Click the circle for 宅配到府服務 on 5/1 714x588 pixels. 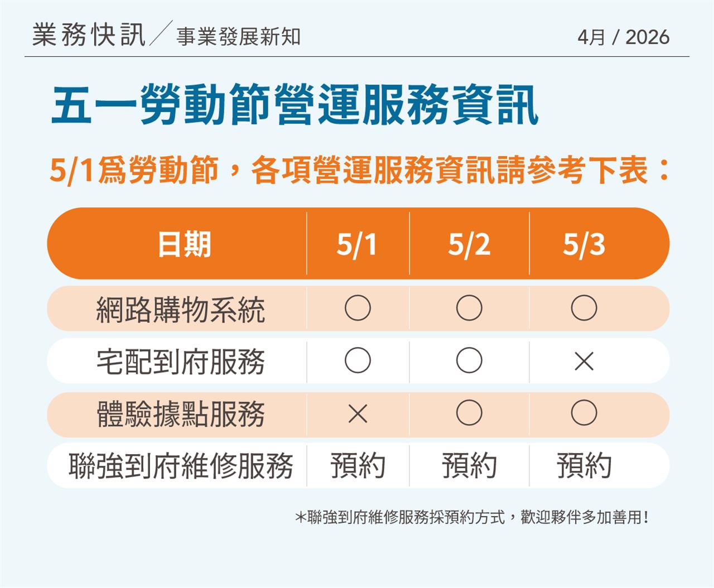[x=358, y=360]
